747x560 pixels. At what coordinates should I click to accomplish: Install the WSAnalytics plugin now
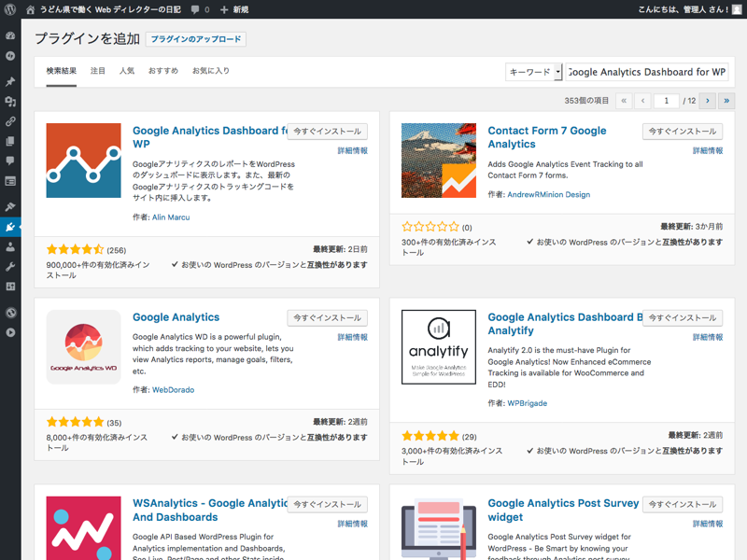point(328,505)
